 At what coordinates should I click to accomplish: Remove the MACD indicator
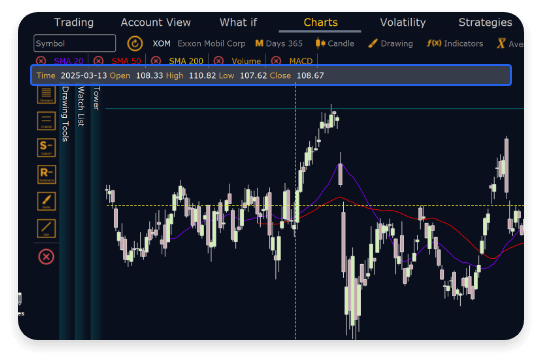click(x=276, y=61)
